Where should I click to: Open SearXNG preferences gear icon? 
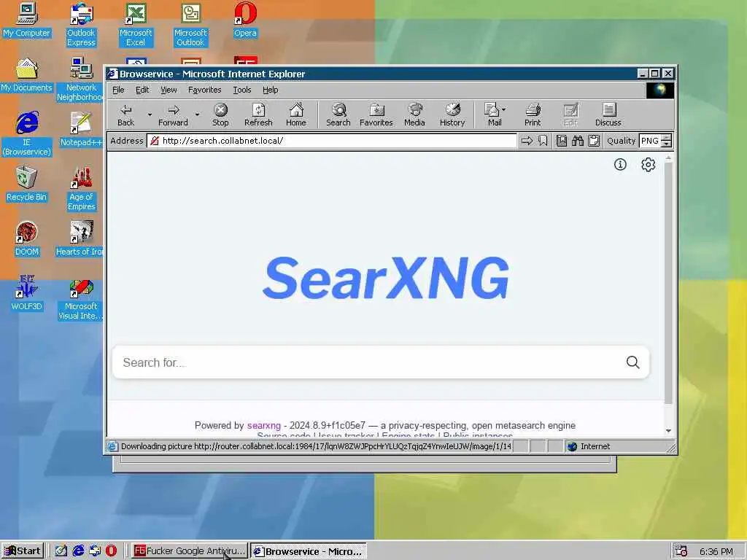[x=648, y=164]
